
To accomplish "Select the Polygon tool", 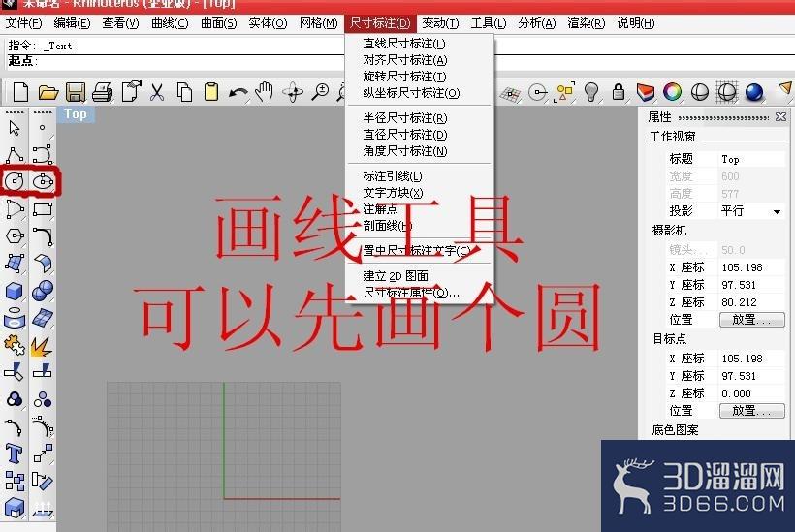I will coord(15,236).
